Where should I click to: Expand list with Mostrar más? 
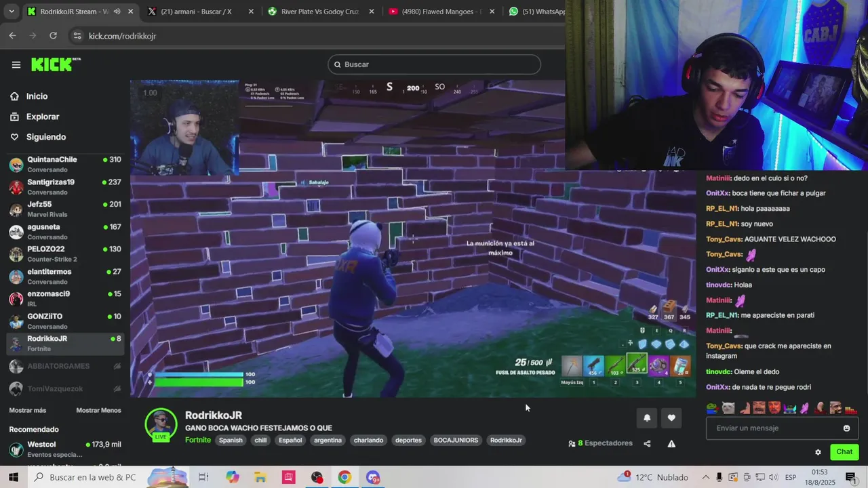[x=28, y=411]
